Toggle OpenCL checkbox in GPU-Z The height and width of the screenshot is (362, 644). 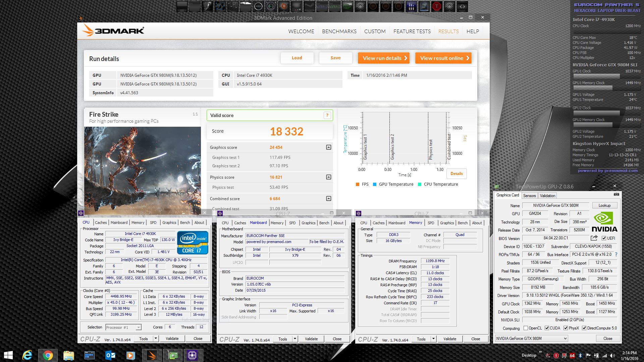click(526, 328)
